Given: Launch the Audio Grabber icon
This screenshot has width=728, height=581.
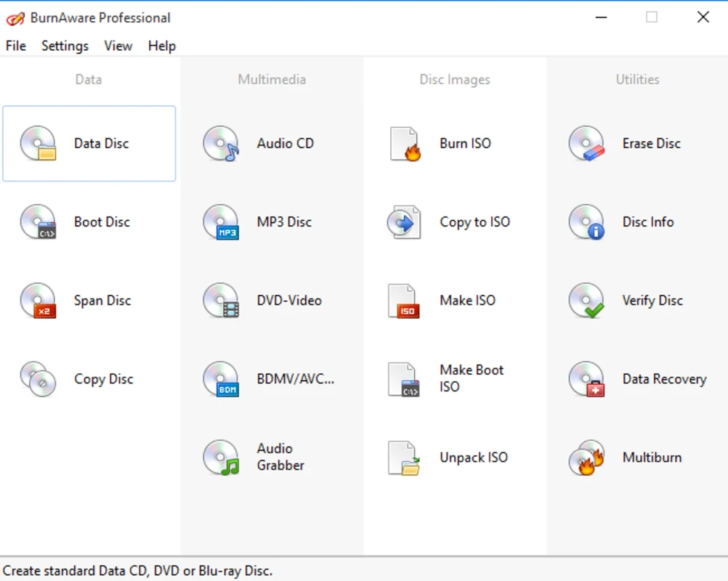Looking at the screenshot, I should pyautogui.click(x=221, y=457).
